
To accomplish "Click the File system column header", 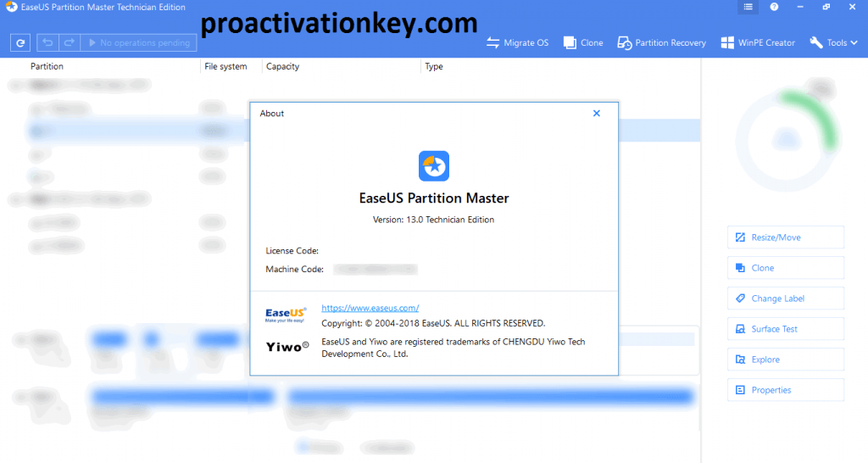I will (x=225, y=66).
